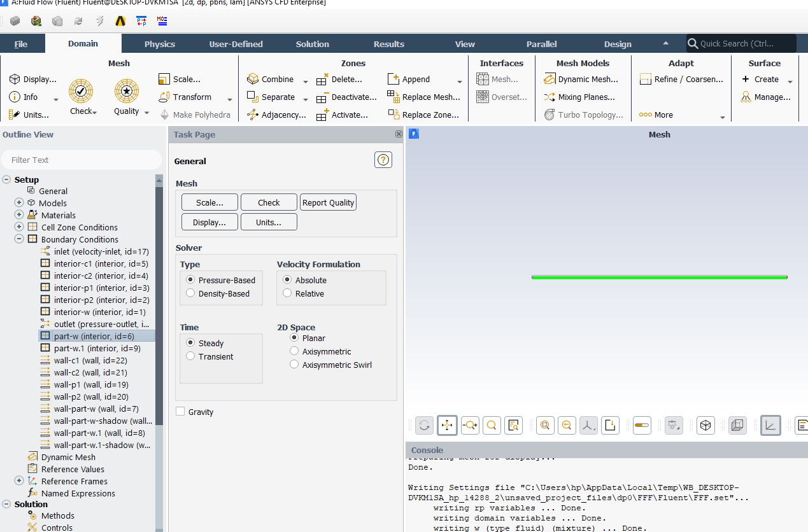This screenshot has width=808, height=532.
Task: Select Steady time option
Action: [x=190, y=343]
